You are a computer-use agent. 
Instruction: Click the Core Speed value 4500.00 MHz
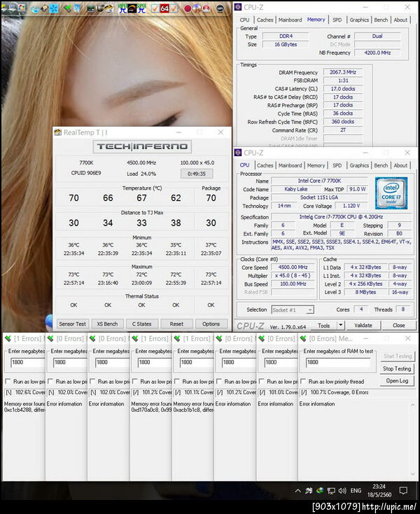point(293,268)
